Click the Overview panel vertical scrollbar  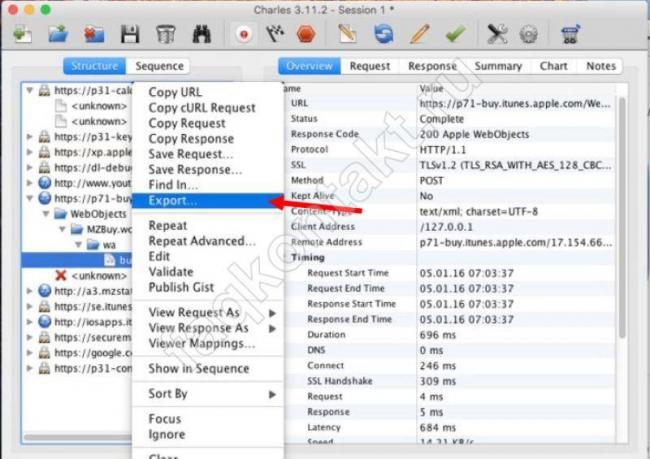click(622, 217)
